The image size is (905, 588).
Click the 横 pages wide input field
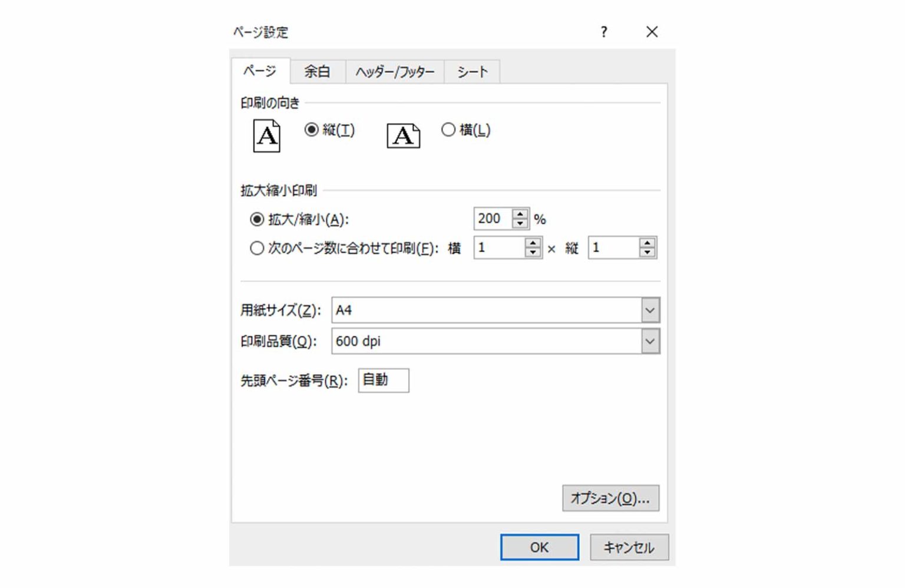tap(500, 248)
